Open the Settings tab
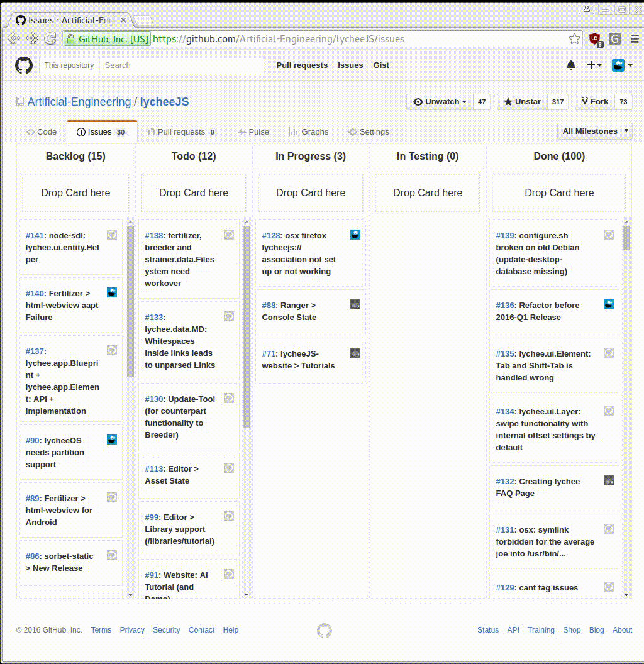644x664 pixels. (x=369, y=131)
